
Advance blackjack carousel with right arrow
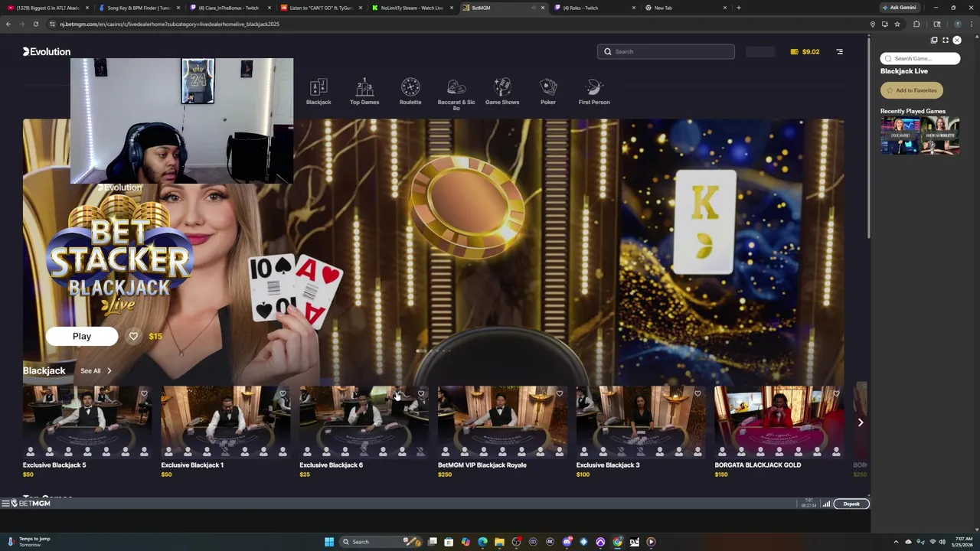861,422
